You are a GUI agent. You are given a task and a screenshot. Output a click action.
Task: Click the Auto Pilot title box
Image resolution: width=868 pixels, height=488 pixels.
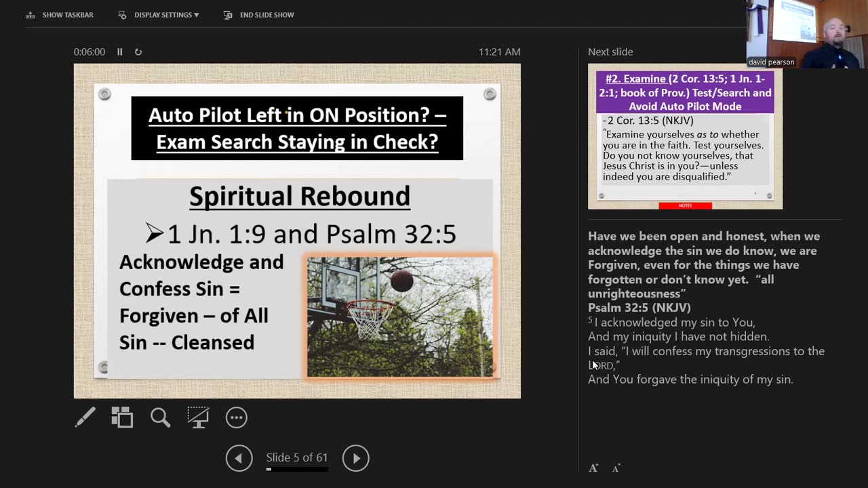[297, 128]
